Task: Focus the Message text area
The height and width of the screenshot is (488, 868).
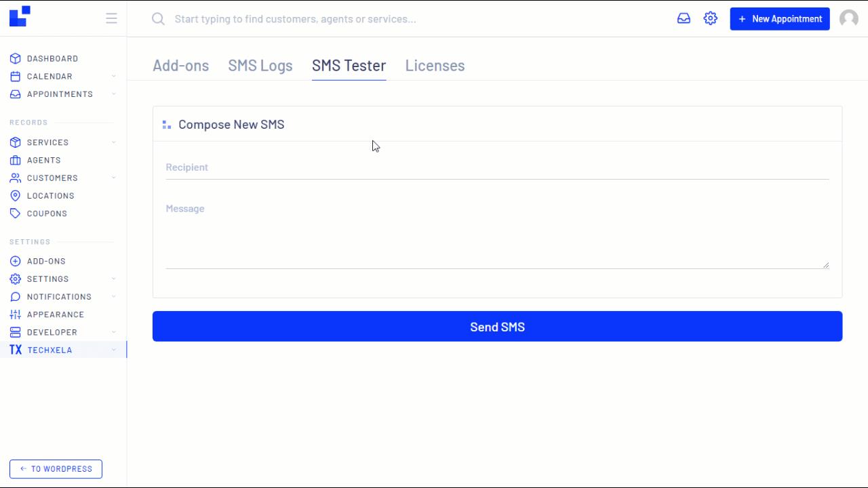Action: click(497, 232)
